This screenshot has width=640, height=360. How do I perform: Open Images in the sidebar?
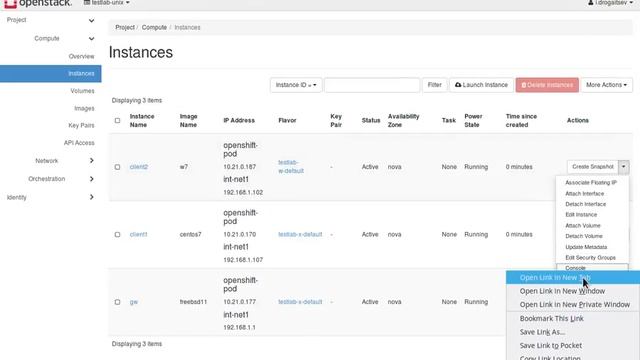pos(84,108)
